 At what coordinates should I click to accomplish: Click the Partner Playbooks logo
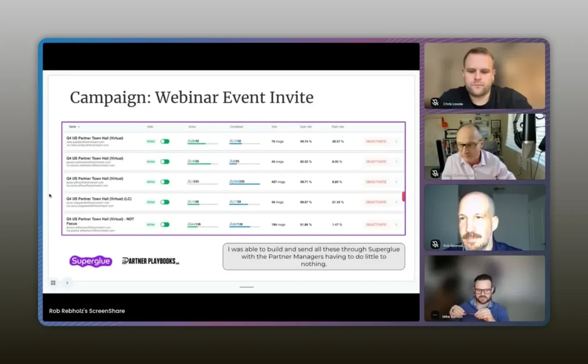coord(151,261)
